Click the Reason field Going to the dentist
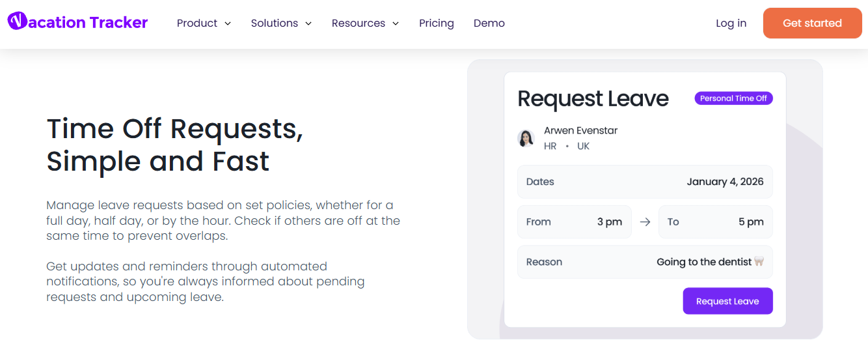 645,262
